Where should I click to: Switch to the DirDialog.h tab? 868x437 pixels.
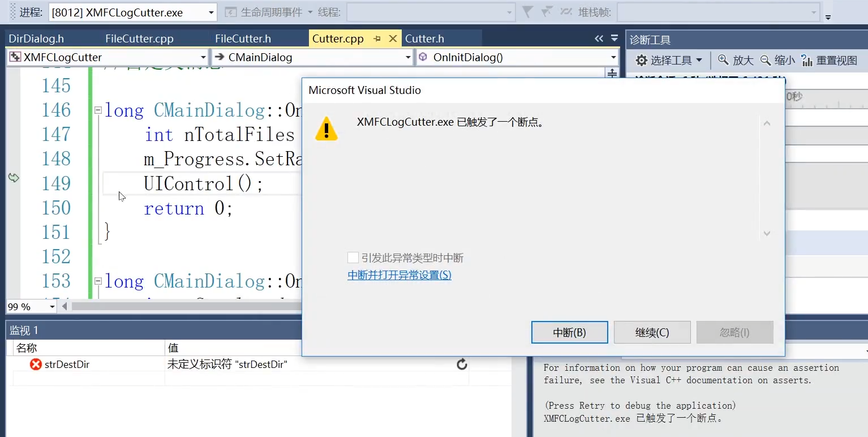pyautogui.click(x=36, y=38)
